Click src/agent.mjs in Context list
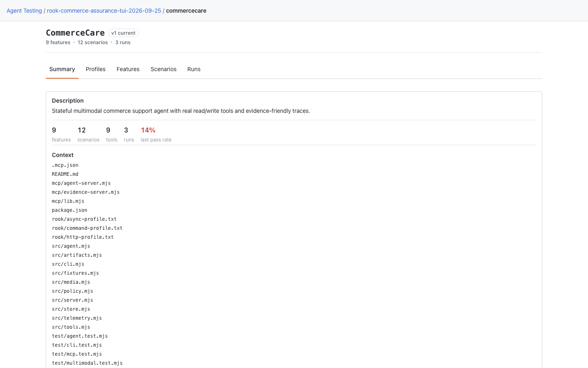The width and height of the screenshot is (588, 368). [x=71, y=246]
